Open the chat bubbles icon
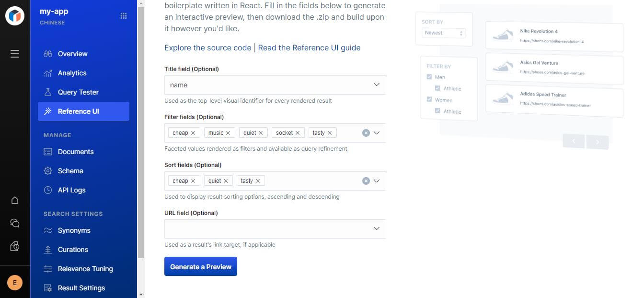 coord(15,223)
